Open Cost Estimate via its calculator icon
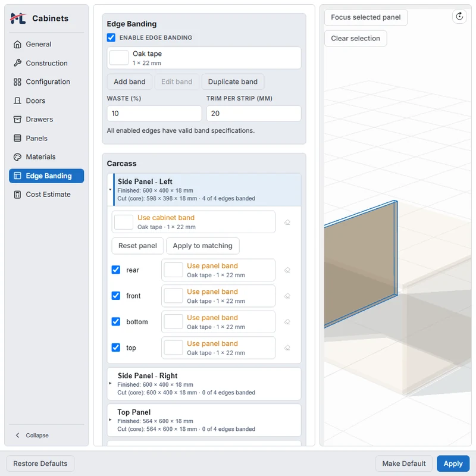 coord(17,195)
